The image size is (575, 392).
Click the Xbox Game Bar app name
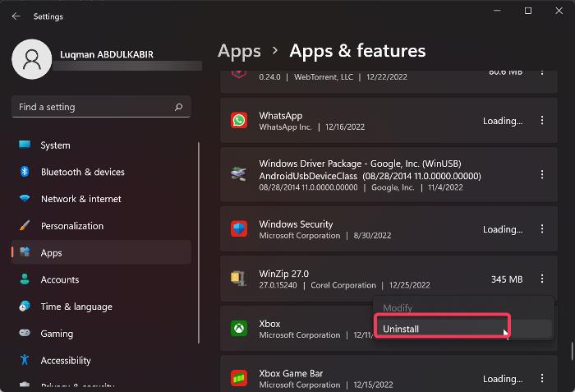(291, 373)
